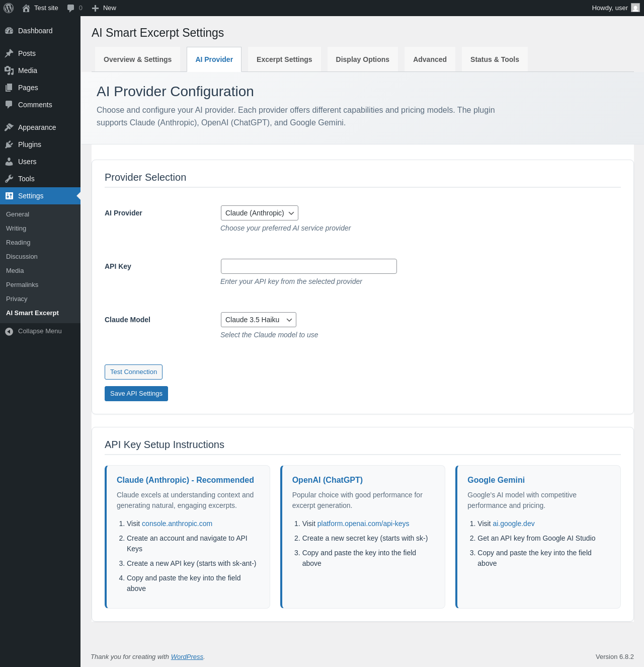Select the AI Provider tab
This screenshot has width=644, height=667.
(x=214, y=59)
